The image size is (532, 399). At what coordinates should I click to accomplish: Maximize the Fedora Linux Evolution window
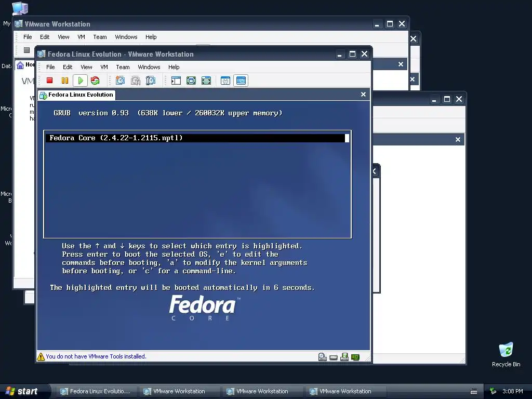point(353,54)
